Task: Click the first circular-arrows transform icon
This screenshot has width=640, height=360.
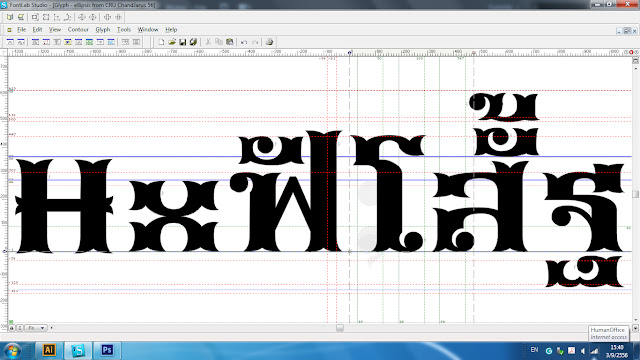Action: pos(82,17)
